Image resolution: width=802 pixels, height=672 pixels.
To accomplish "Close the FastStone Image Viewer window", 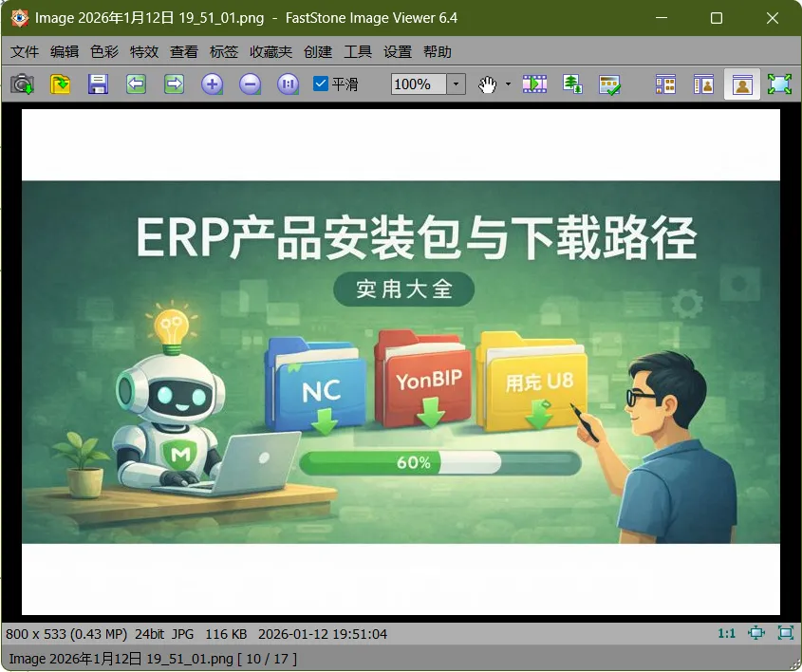I will pos(773,18).
